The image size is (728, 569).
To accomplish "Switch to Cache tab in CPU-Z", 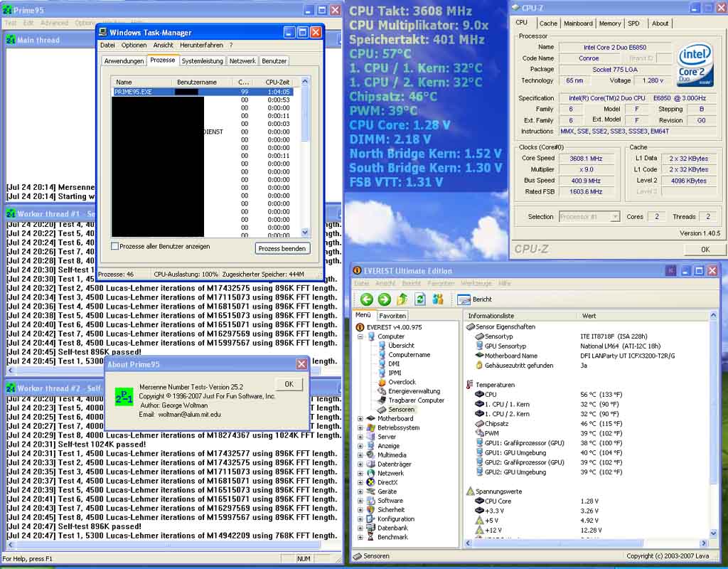I will 548,23.
